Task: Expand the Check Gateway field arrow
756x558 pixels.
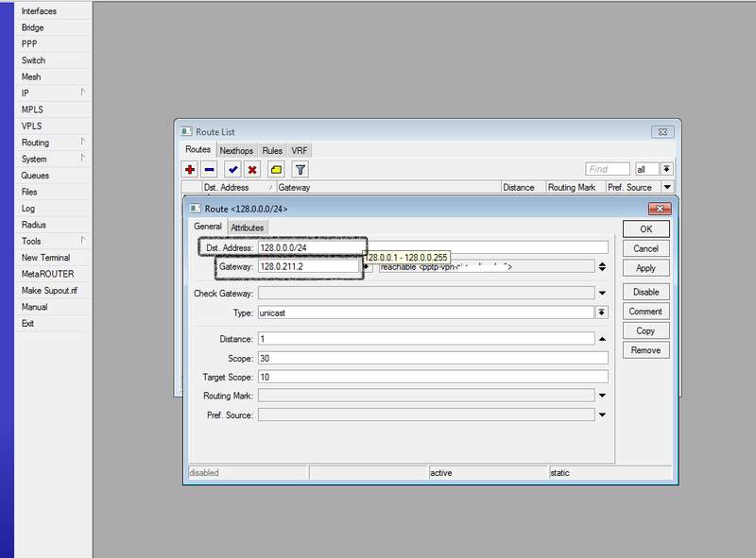Action: [601, 294]
